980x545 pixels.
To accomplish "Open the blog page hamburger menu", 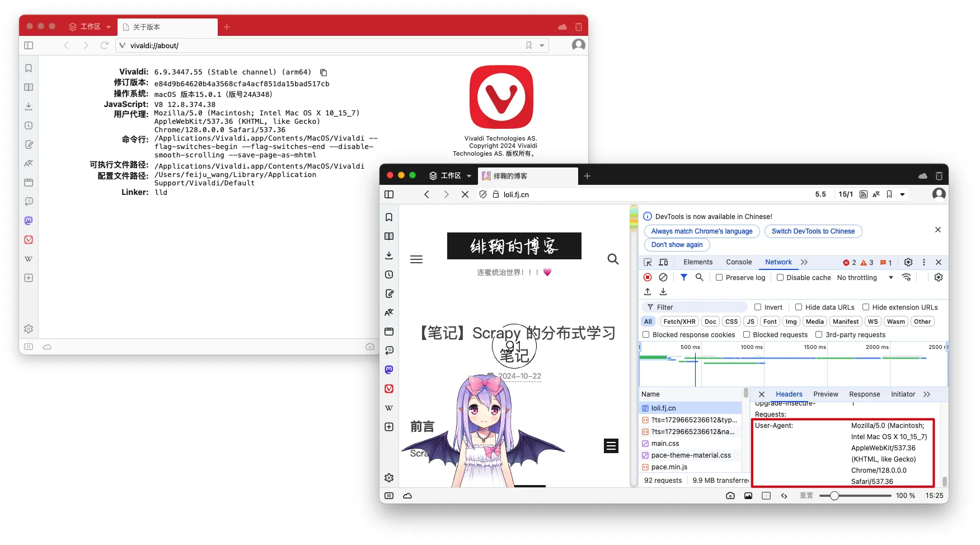I will point(416,259).
